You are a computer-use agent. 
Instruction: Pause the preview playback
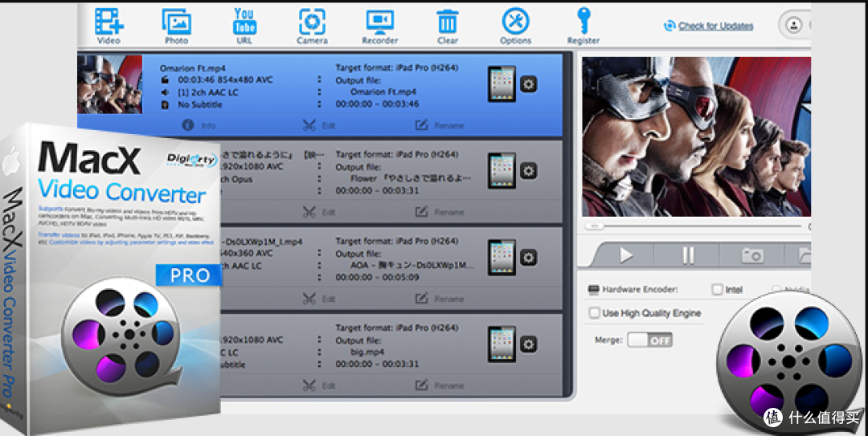(687, 255)
